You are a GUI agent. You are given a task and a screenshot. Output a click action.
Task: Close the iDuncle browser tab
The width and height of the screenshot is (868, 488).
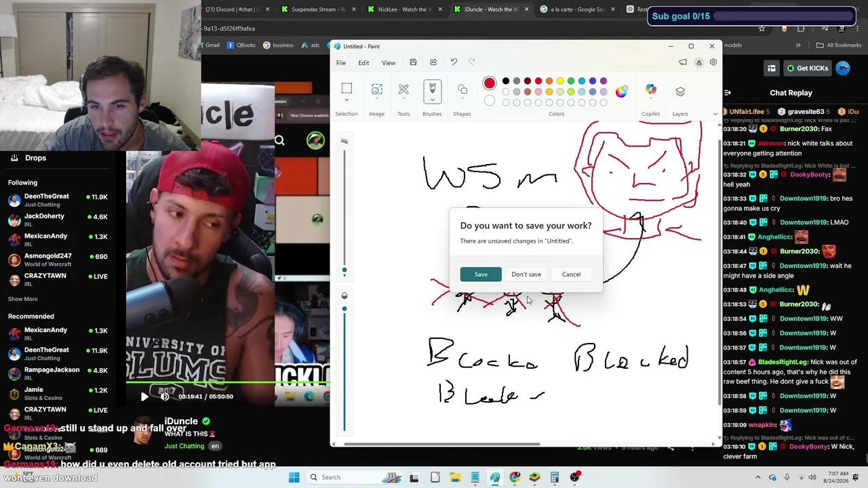click(526, 9)
